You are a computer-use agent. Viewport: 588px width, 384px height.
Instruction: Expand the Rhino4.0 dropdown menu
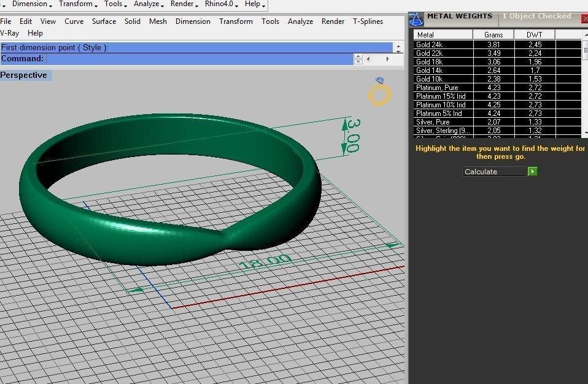[221, 4]
